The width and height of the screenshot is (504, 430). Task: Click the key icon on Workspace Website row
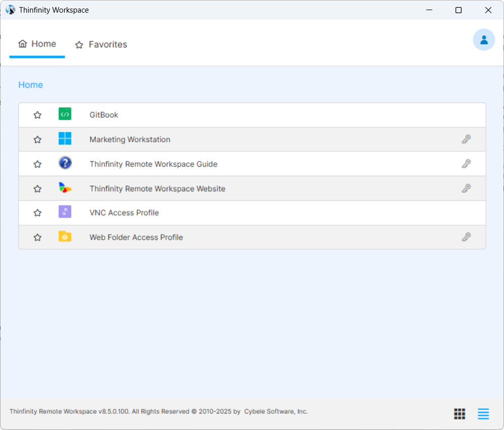tap(466, 188)
